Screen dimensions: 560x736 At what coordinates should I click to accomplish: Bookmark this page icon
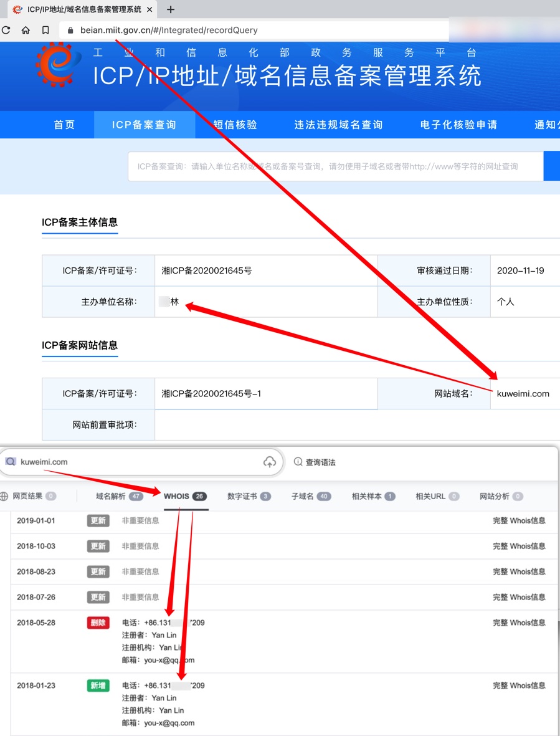(45, 30)
